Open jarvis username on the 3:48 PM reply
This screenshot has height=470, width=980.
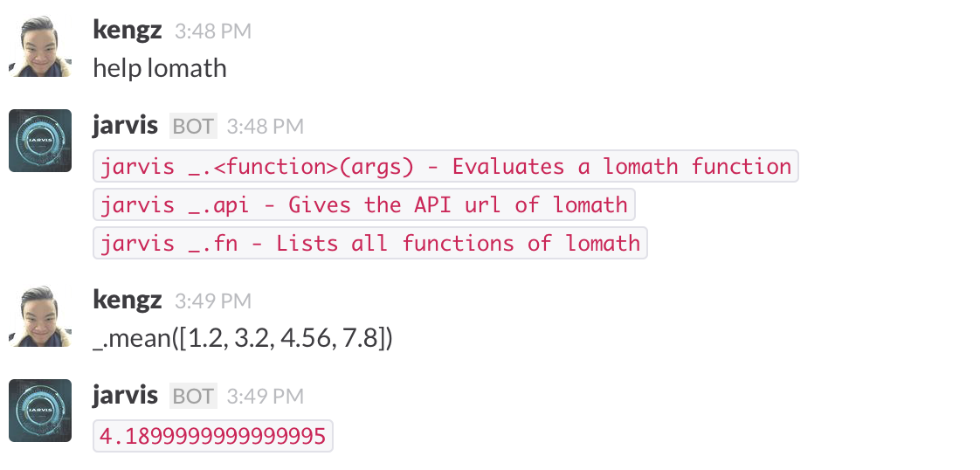pyautogui.click(x=125, y=126)
